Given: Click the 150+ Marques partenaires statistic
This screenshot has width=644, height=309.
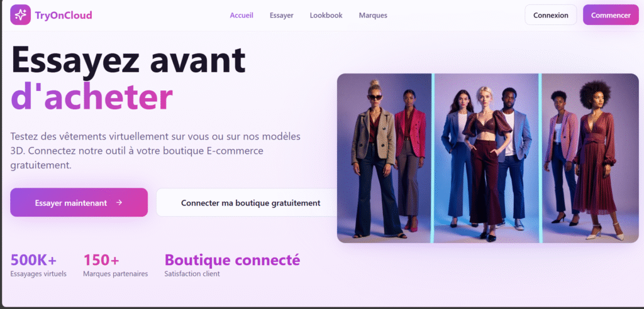Looking at the screenshot, I should tap(115, 265).
